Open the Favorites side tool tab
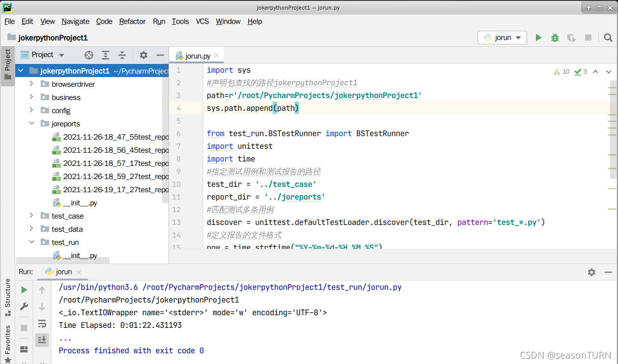Screen dimensions: 618x364 [x=7, y=344]
